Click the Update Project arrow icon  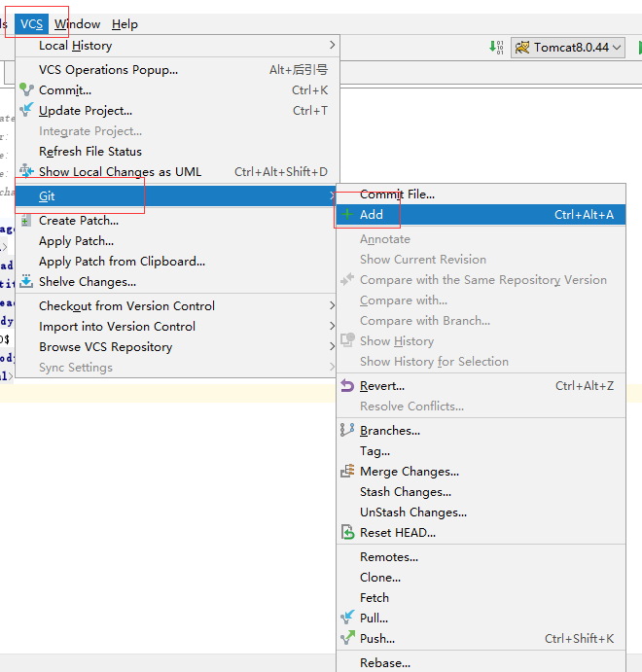[26, 111]
